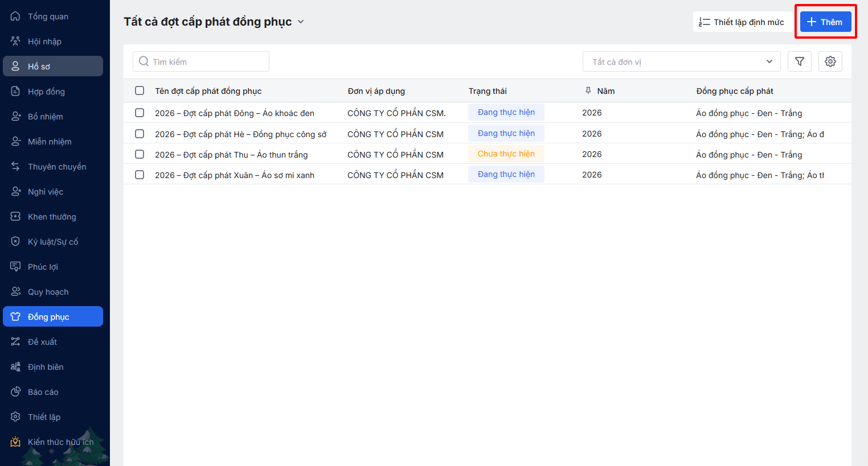Expand the Tất cả đơn vị dropdown
868x466 pixels.
682,61
